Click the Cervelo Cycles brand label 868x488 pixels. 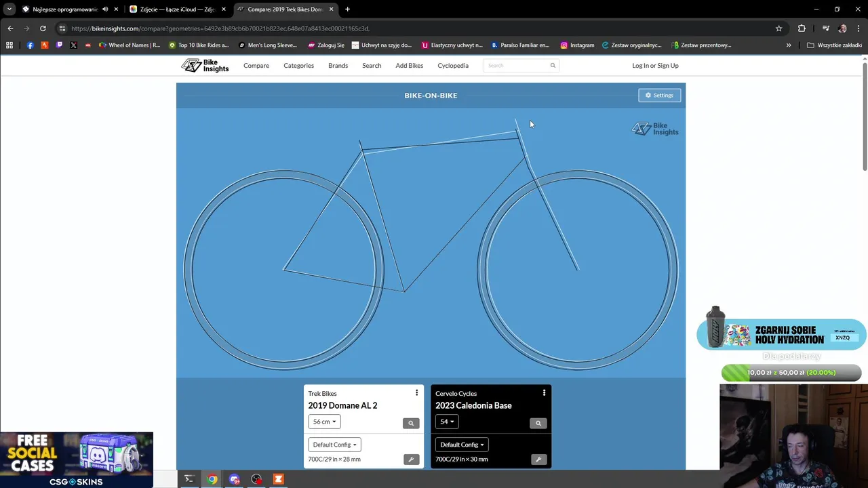[456, 394]
